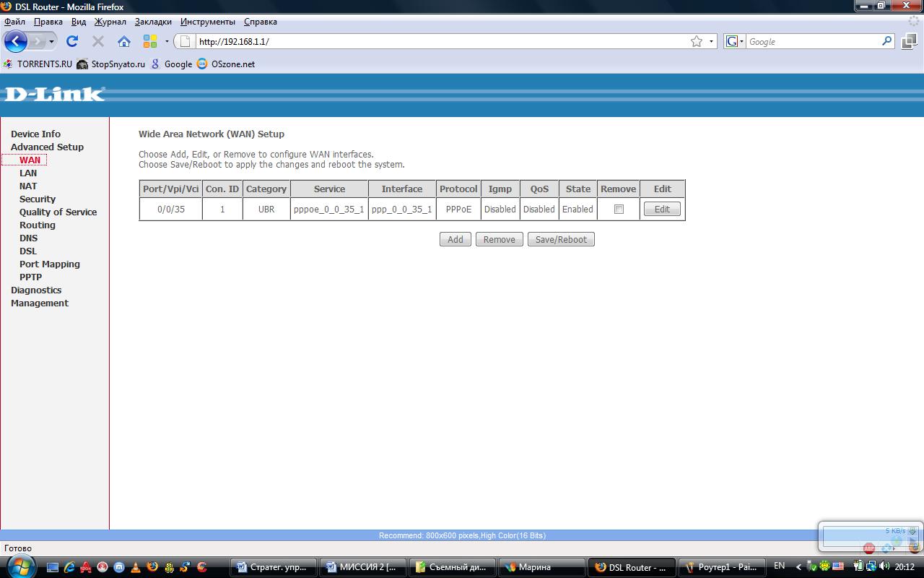
Task: Click the red 1200x quick launch icon
Action: coord(86,567)
